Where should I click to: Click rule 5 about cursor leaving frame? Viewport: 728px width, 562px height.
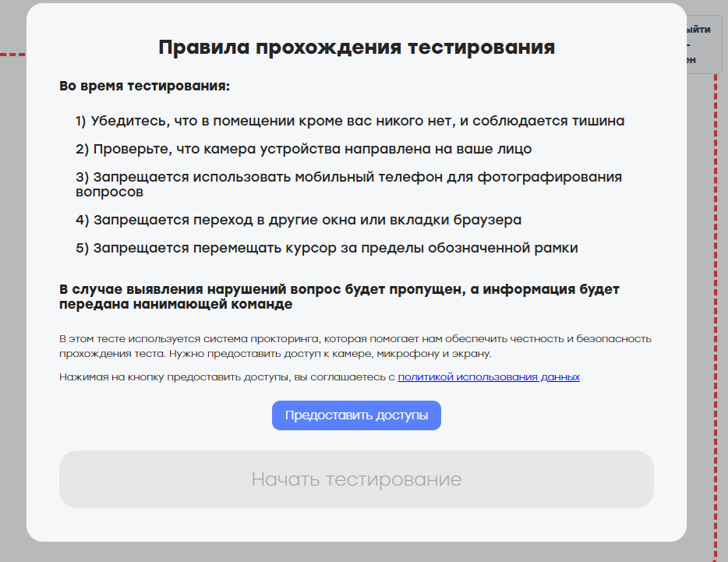coord(327,249)
